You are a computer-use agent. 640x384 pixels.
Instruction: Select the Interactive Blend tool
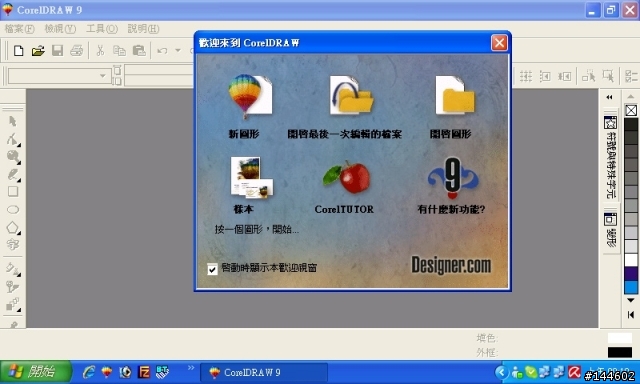13,304
